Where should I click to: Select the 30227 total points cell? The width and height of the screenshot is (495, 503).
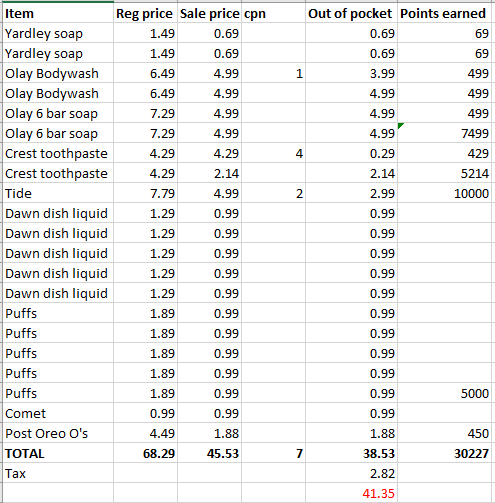(444, 453)
